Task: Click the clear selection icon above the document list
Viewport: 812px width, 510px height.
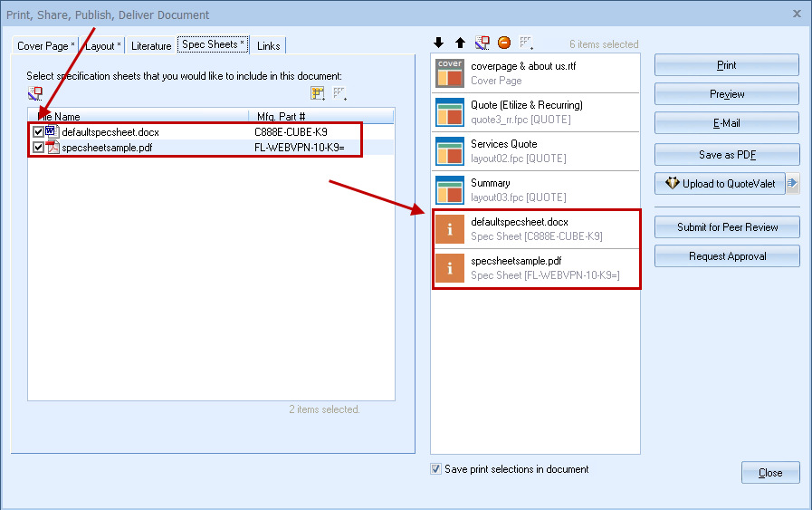Action: coord(482,43)
